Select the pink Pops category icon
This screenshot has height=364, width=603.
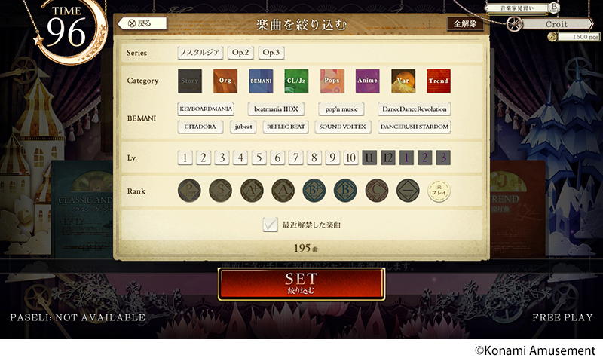pyautogui.click(x=332, y=81)
